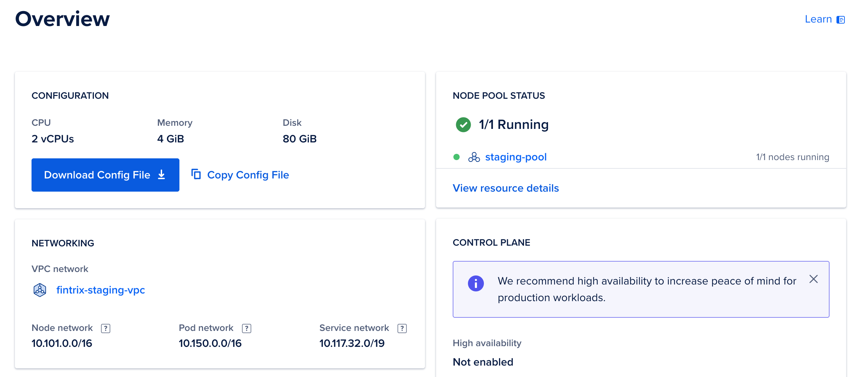Click the NODE POOL STATUS heading
Viewport: 868px width, 377px height.
[x=499, y=96]
